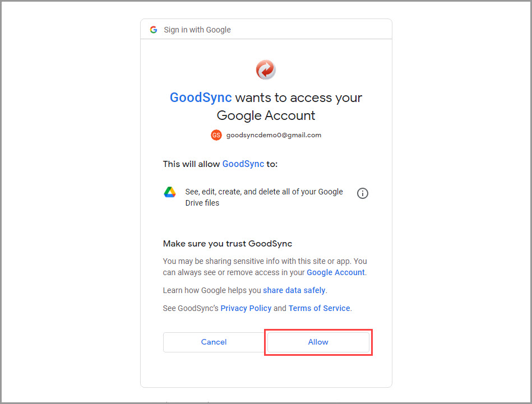Click the GoodSync logo above the heading

(x=266, y=69)
